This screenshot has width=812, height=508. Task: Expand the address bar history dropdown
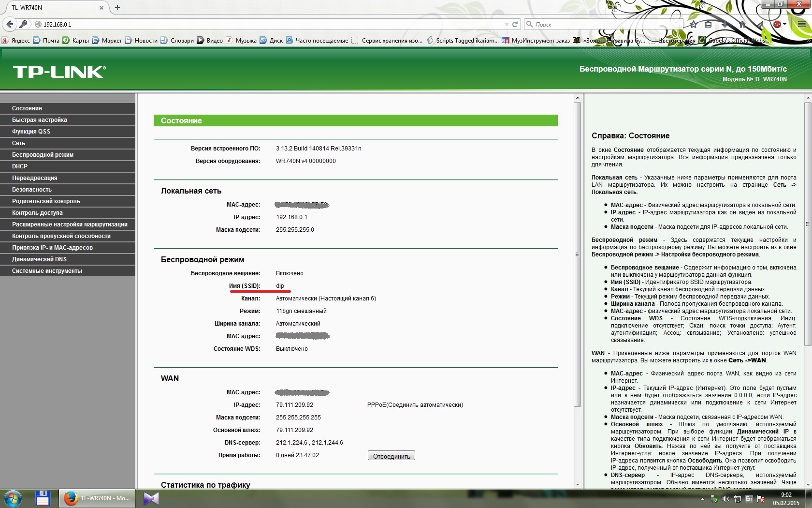pos(506,24)
